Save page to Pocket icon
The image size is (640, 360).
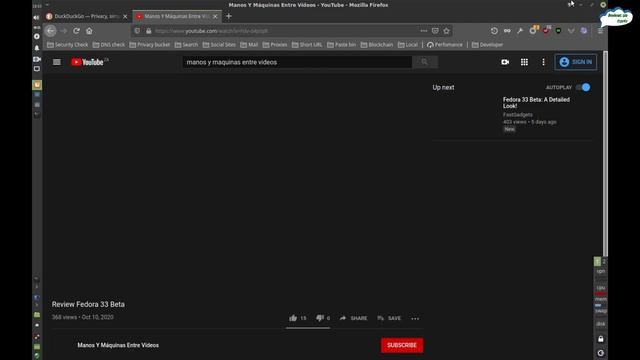435,31
